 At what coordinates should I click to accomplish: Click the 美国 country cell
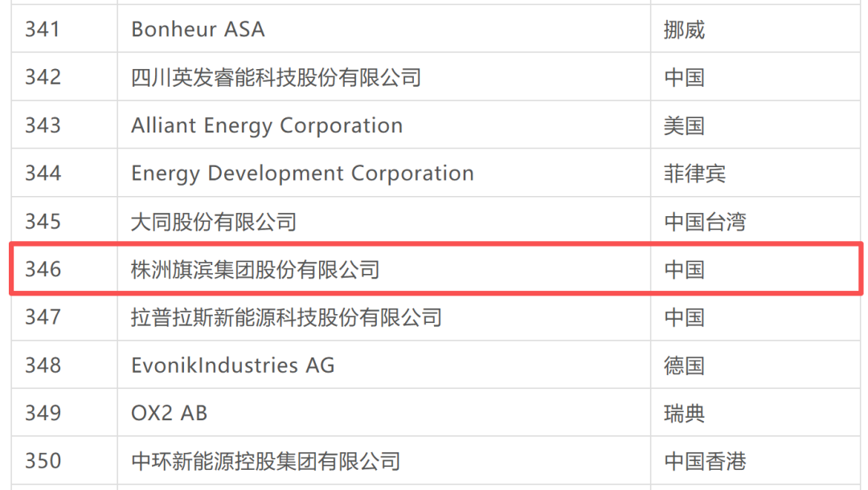[x=685, y=125]
